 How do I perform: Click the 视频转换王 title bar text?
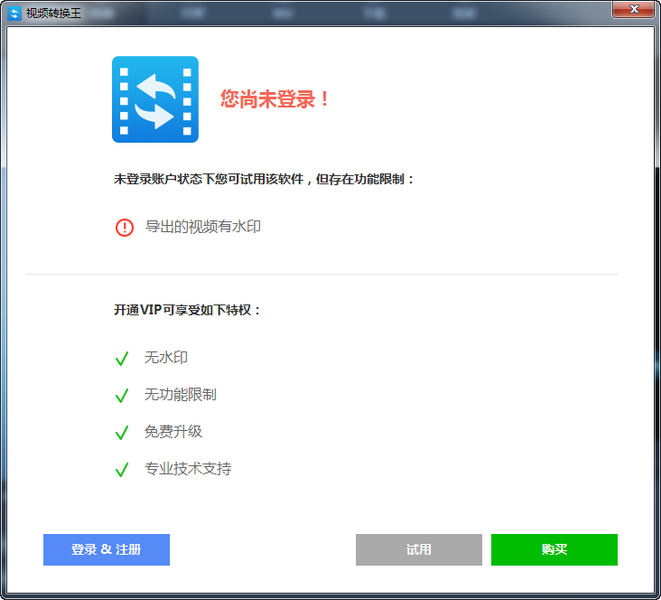click(54, 14)
